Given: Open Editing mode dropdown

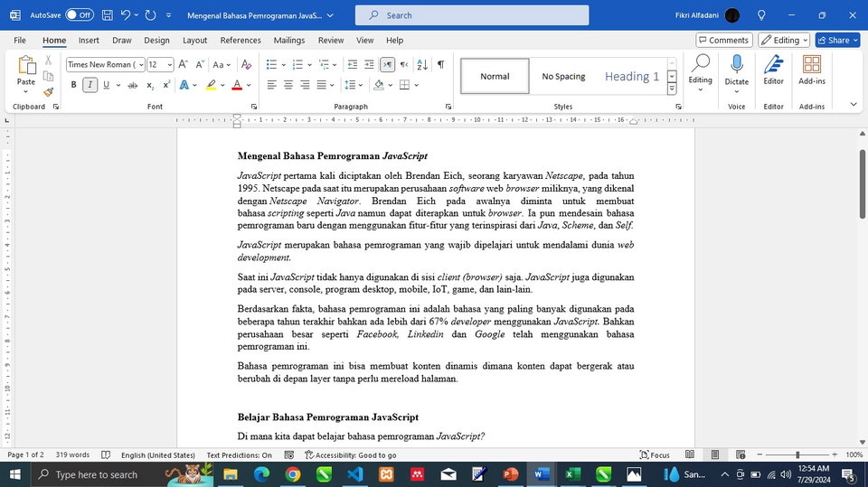Looking at the screenshot, I should point(783,40).
